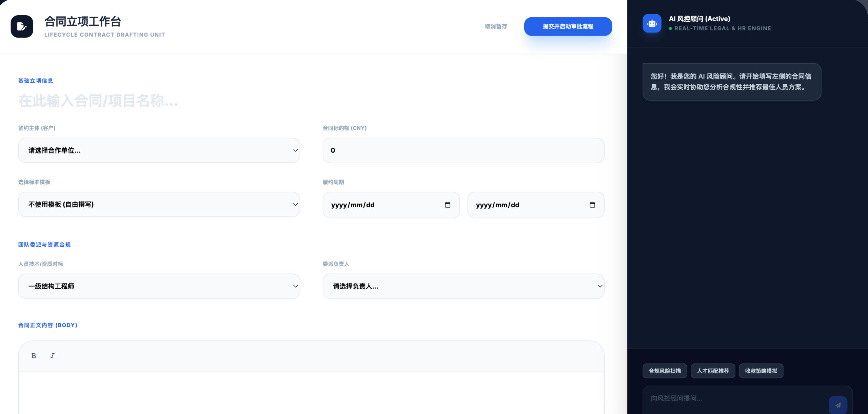The width and height of the screenshot is (868, 414).
Task: Click the 合同立项工作台 page title
Action: click(83, 21)
